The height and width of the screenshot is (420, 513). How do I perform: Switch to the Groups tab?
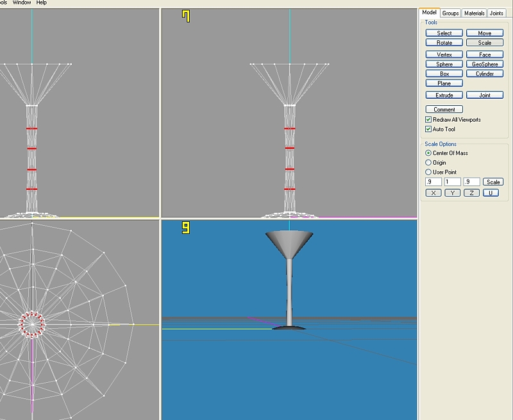coord(450,13)
